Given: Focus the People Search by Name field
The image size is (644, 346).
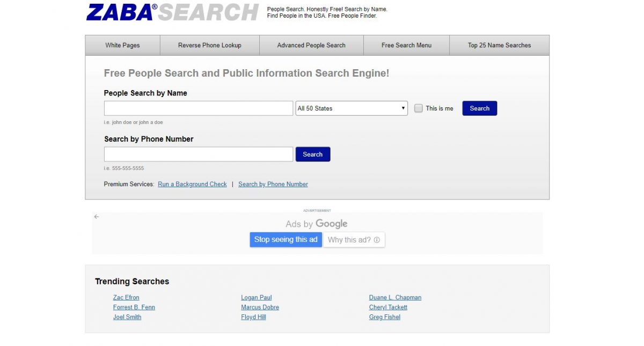Looking at the screenshot, I should pyautogui.click(x=199, y=108).
